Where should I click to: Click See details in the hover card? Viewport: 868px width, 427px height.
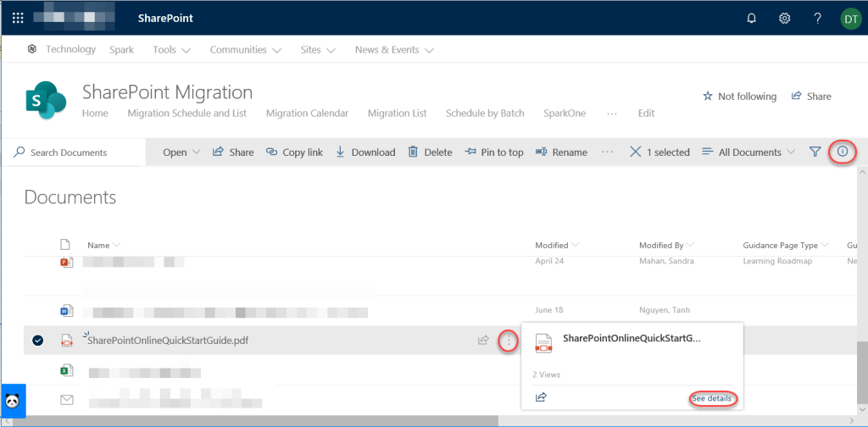(711, 398)
